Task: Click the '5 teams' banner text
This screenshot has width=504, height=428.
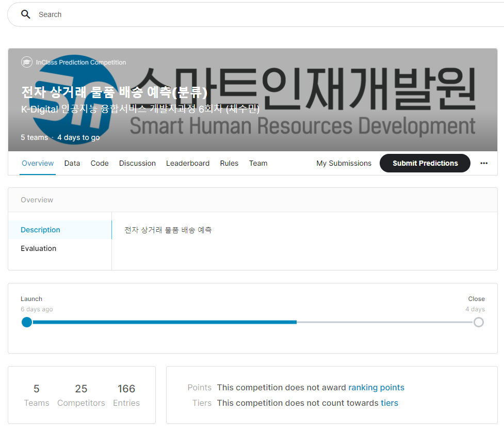Action: point(35,137)
